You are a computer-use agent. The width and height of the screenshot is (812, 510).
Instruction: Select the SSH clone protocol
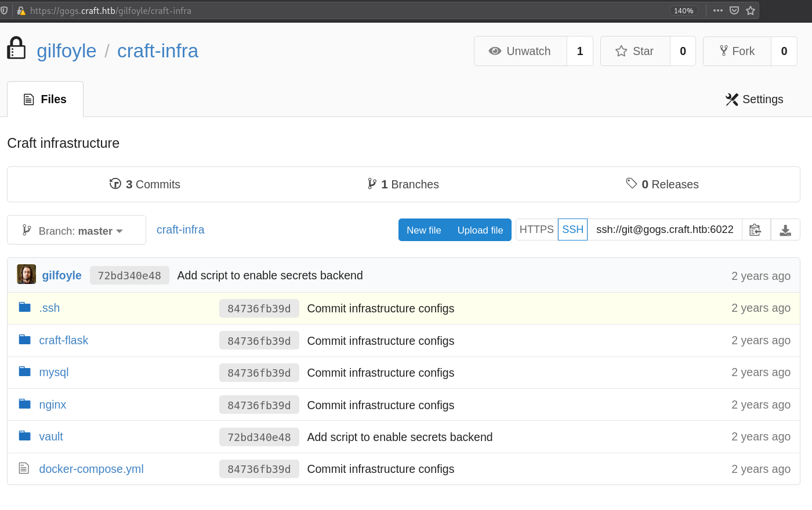point(572,230)
